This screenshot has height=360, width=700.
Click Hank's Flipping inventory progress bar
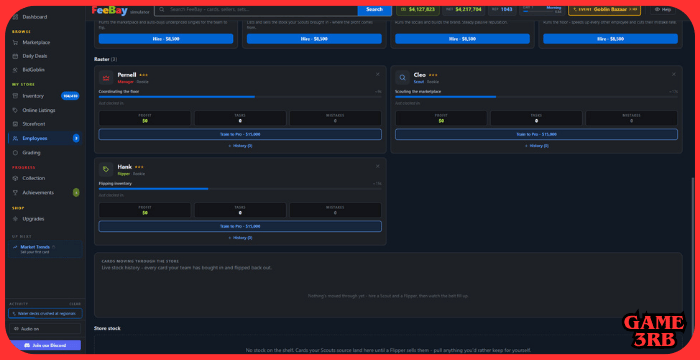coord(240,188)
